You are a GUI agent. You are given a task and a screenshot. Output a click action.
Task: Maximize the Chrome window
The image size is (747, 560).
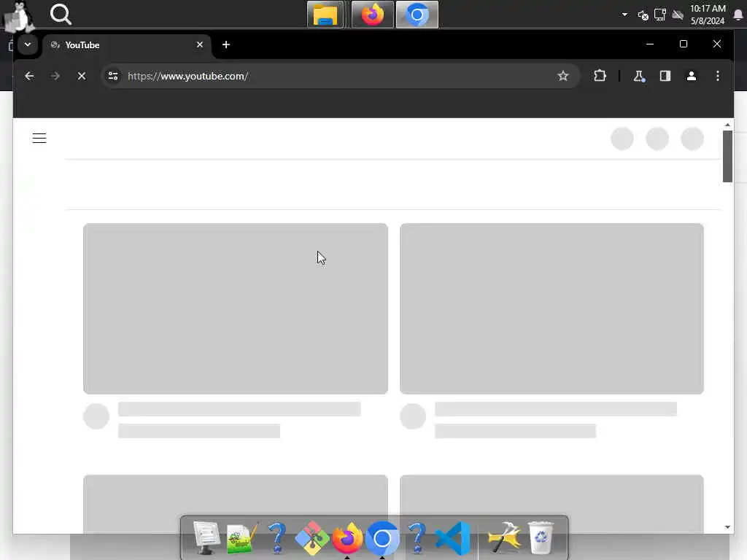683,44
